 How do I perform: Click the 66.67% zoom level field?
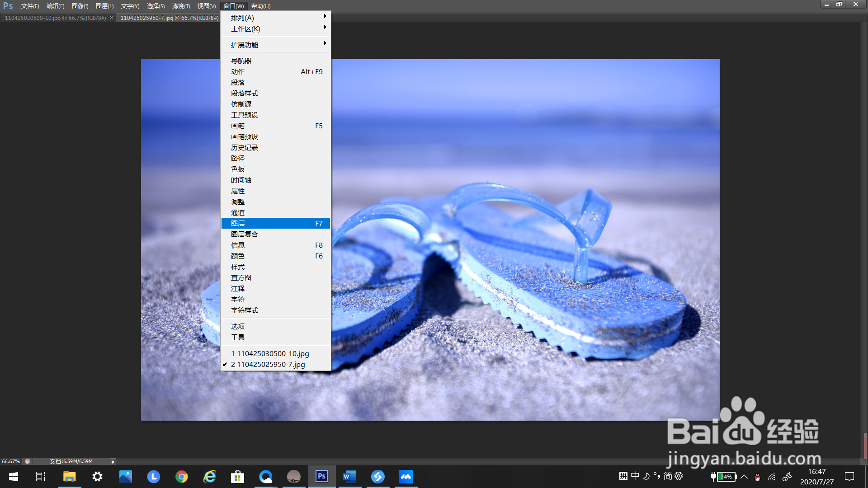(11, 461)
